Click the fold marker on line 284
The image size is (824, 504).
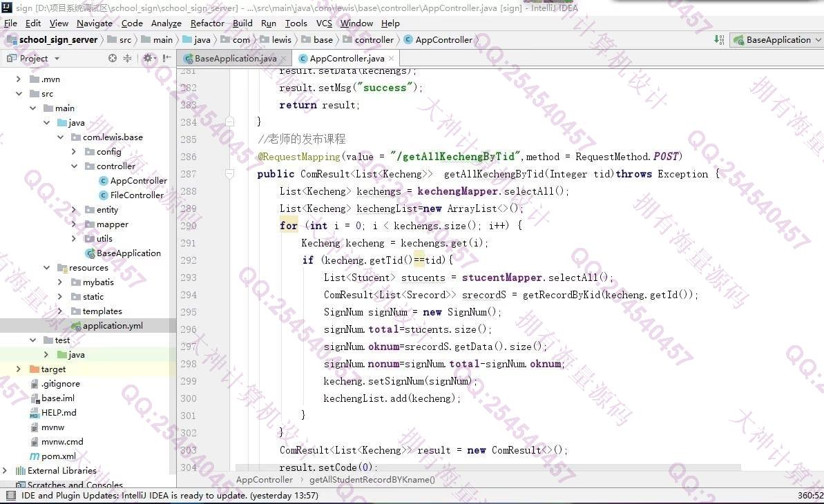pyautogui.click(x=229, y=122)
